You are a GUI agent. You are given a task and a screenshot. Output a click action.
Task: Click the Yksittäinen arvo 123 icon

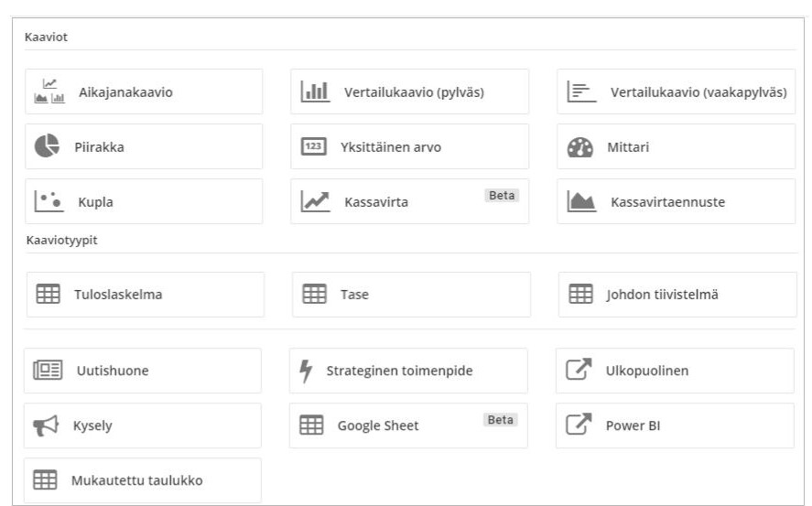[x=314, y=146]
